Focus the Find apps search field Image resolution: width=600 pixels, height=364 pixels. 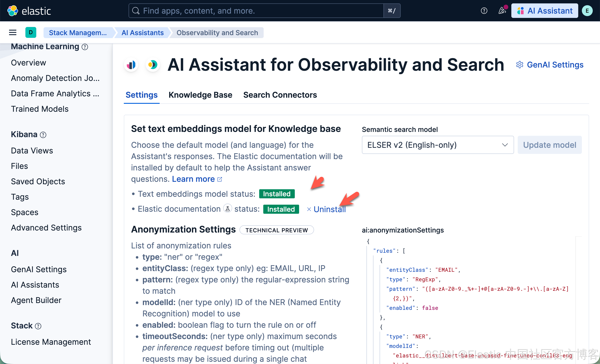pyautogui.click(x=256, y=11)
